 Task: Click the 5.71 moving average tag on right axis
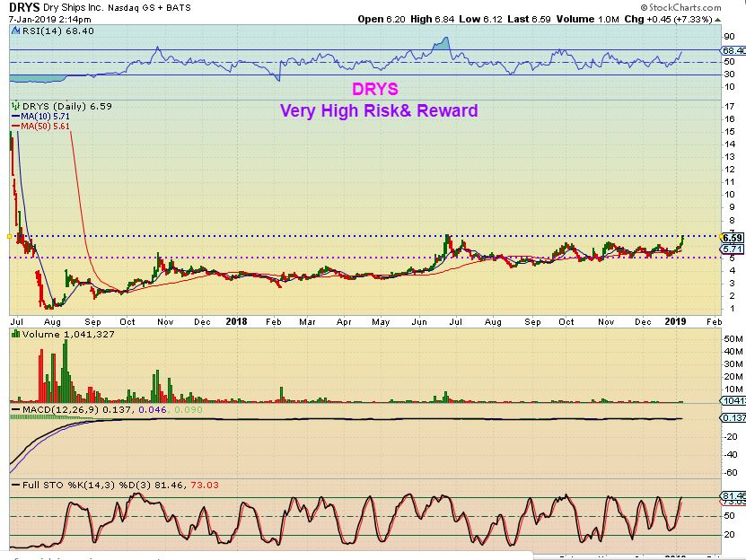click(x=733, y=249)
